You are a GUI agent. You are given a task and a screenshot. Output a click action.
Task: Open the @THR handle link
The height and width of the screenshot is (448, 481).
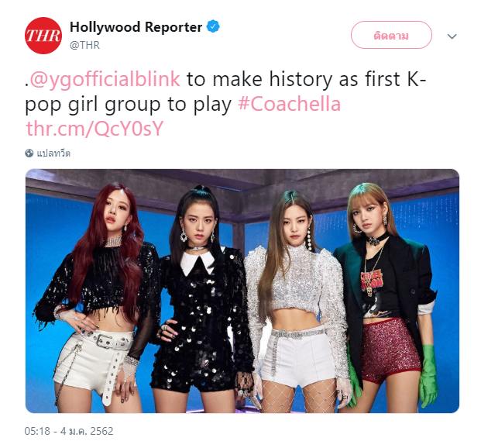click(84, 45)
